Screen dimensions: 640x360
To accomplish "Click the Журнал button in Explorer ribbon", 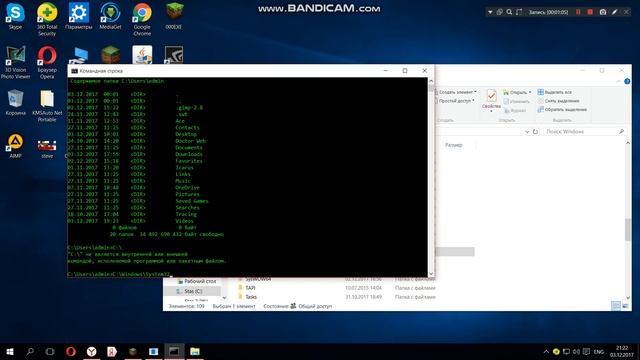I will point(515,110).
